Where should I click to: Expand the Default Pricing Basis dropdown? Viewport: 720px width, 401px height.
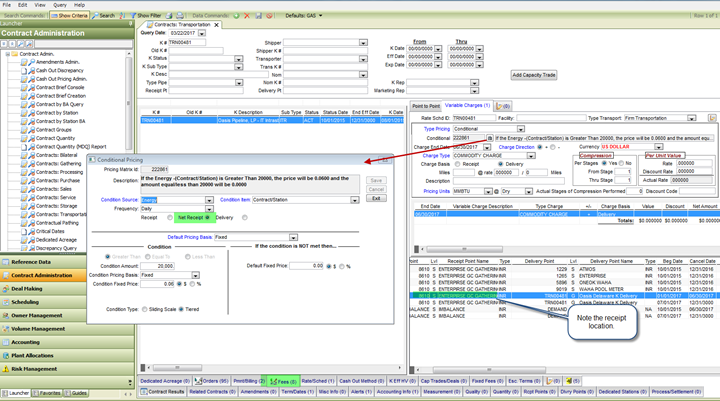point(291,237)
